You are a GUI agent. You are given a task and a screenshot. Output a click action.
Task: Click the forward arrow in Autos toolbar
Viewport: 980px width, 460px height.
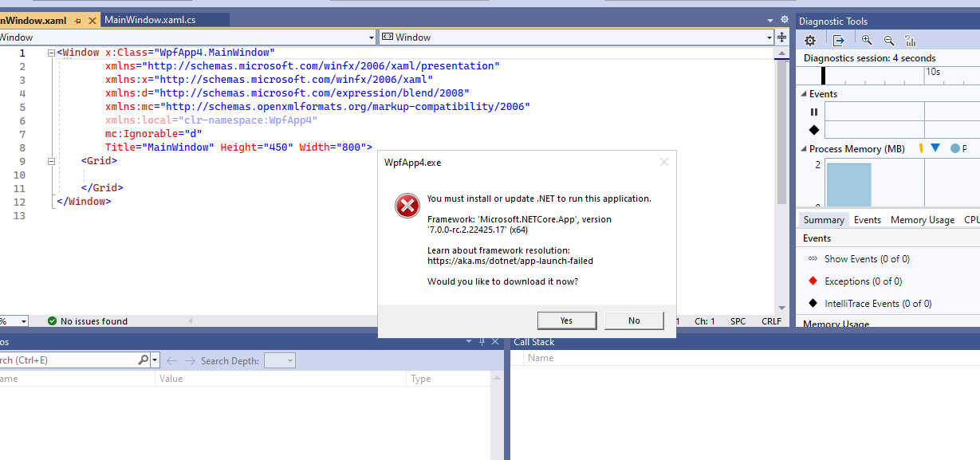pos(190,361)
